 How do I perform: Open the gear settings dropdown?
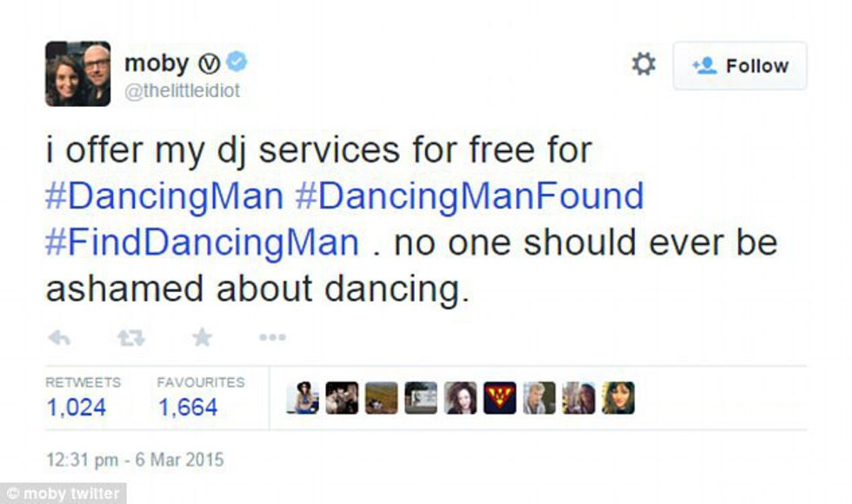click(643, 64)
